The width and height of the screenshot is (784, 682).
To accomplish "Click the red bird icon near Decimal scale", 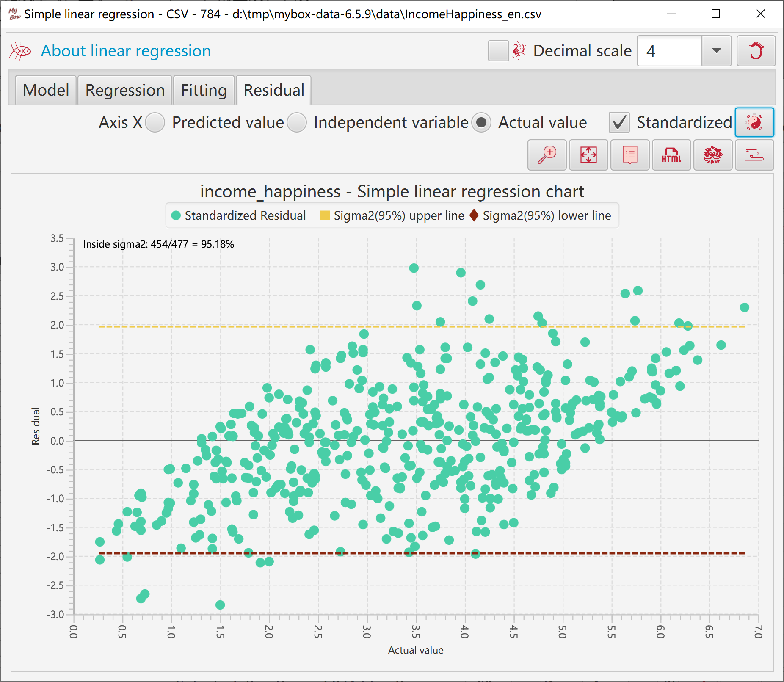I will click(x=519, y=51).
